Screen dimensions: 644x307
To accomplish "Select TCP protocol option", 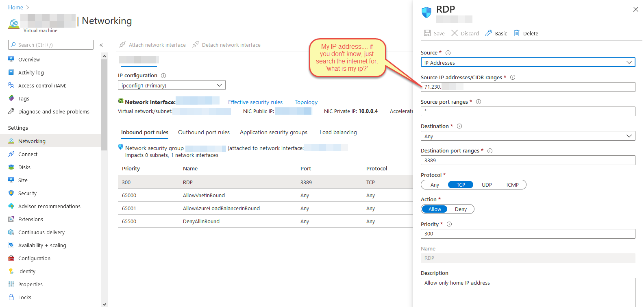I will [x=461, y=185].
